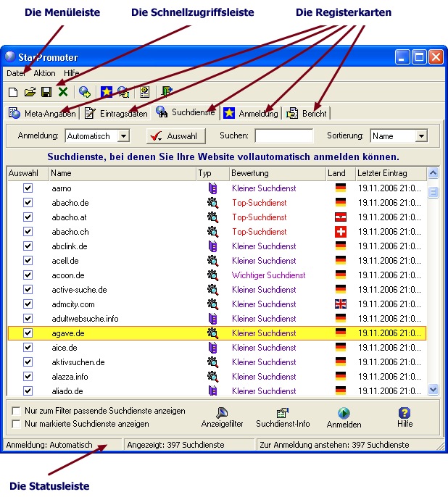Click the type icon in agave.de row
This screenshot has width=448, height=497.
[x=212, y=333]
